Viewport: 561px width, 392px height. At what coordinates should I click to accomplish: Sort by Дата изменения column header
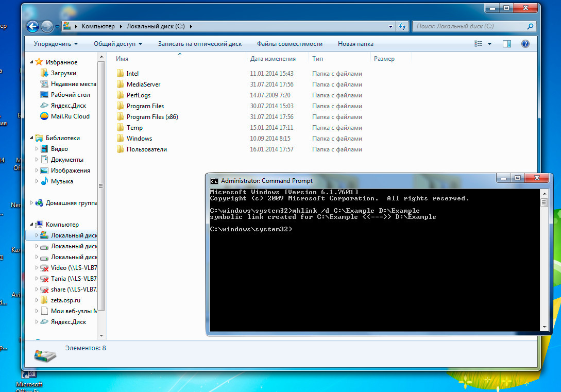(x=273, y=59)
